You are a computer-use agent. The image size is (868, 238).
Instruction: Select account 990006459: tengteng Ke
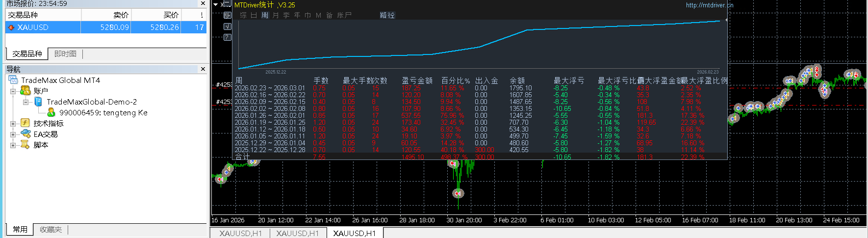(x=103, y=112)
